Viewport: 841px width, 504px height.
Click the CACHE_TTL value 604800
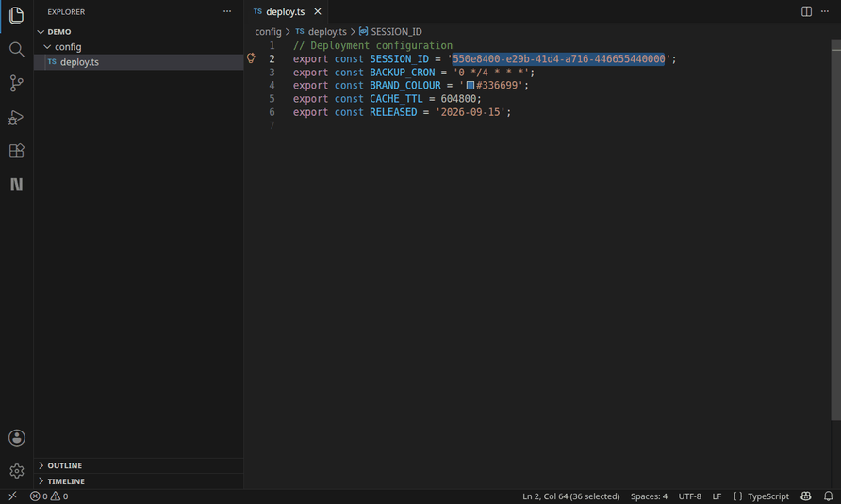[x=458, y=99]
